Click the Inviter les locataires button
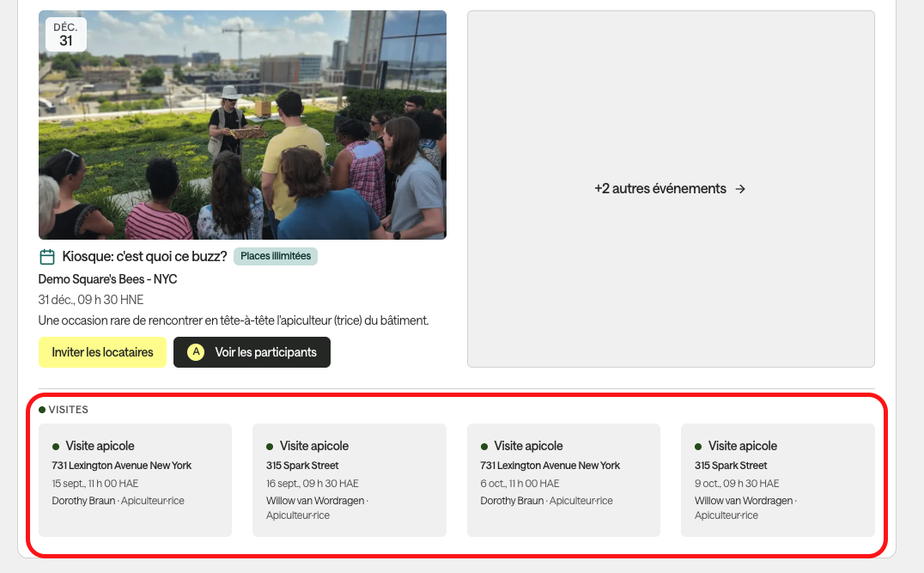The width and height of the screenshot is (924, 573). click(102, 352)
